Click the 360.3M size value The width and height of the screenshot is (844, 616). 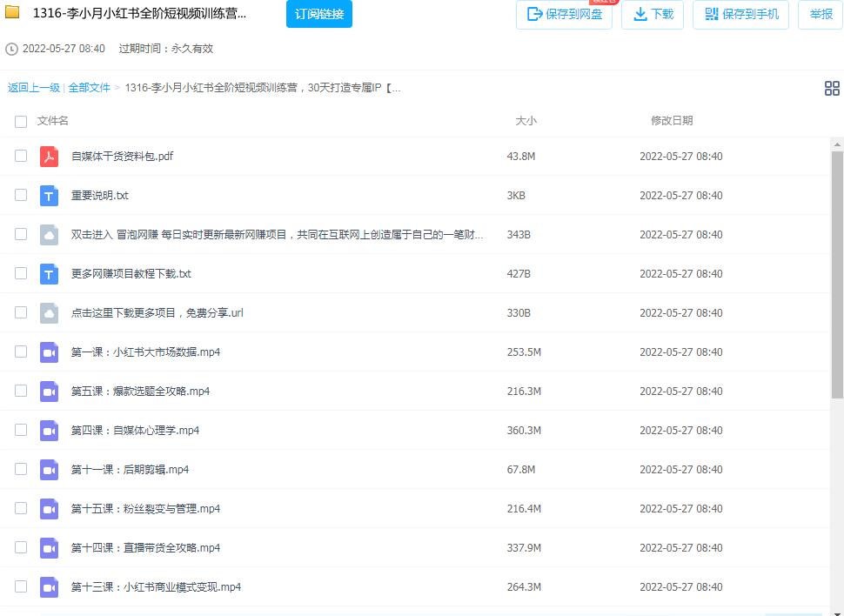(524, 431)
